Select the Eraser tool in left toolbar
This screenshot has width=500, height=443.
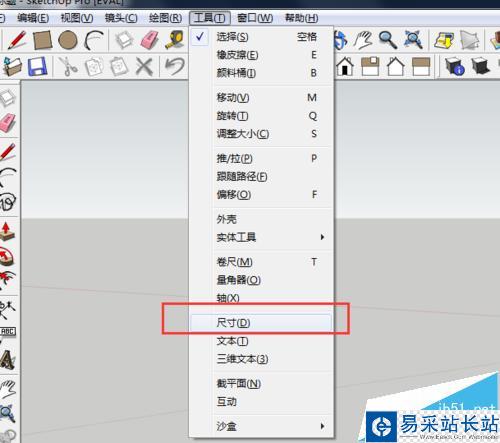click(x=8, y=123)
